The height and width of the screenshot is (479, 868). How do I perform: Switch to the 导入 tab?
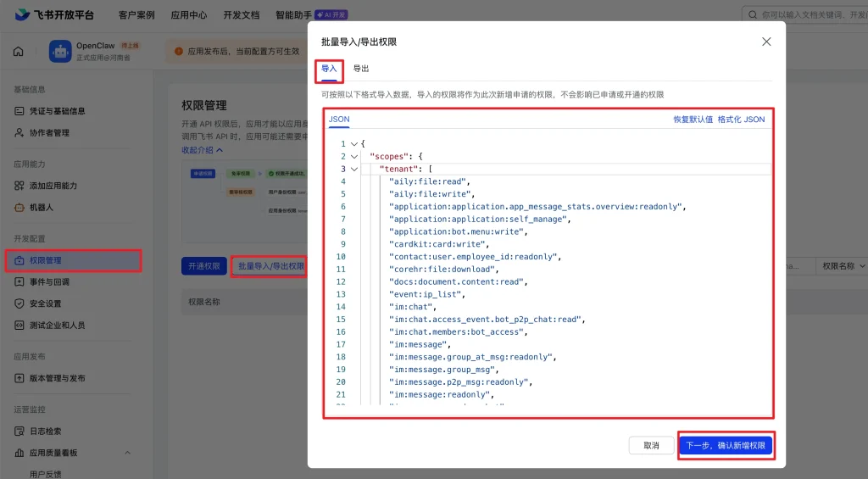[x=329, y=69]
